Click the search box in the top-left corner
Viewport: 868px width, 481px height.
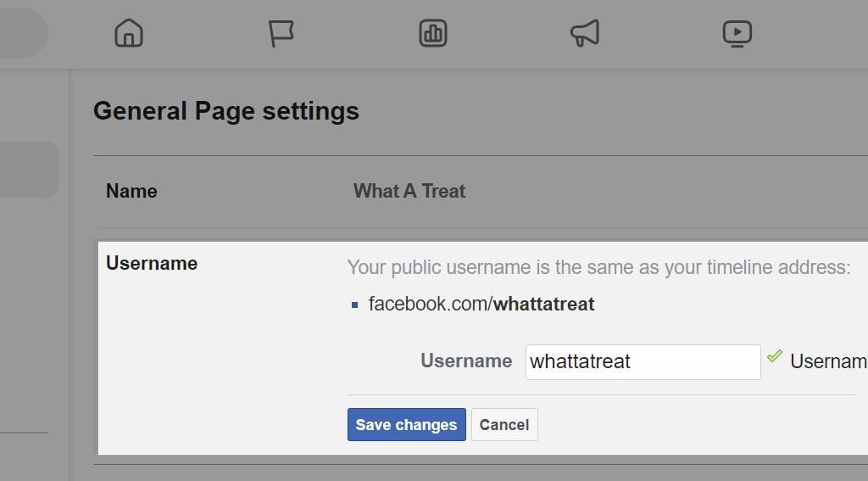click(x=21, y=34)
